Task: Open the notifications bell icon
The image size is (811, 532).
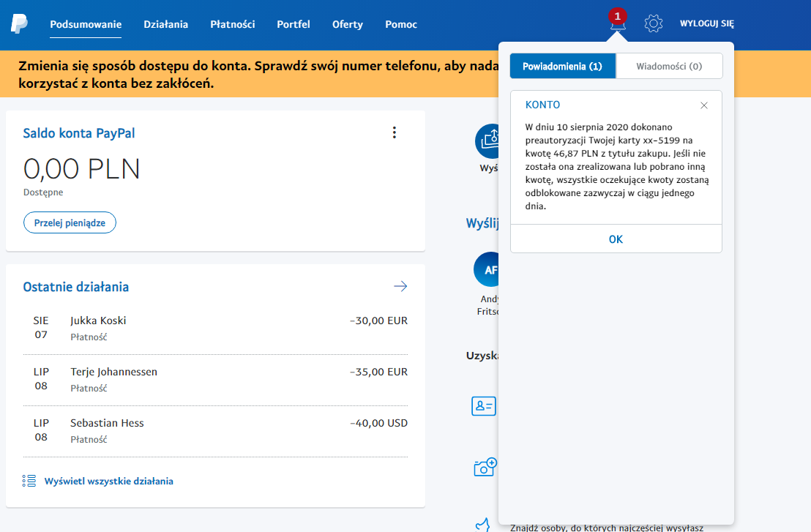Action: click(x=618, y=20)
